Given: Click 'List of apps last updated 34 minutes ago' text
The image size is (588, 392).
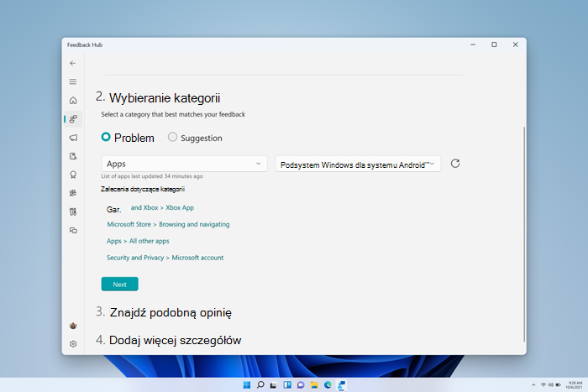Looking at the screenshot, I should click(152, 176).
